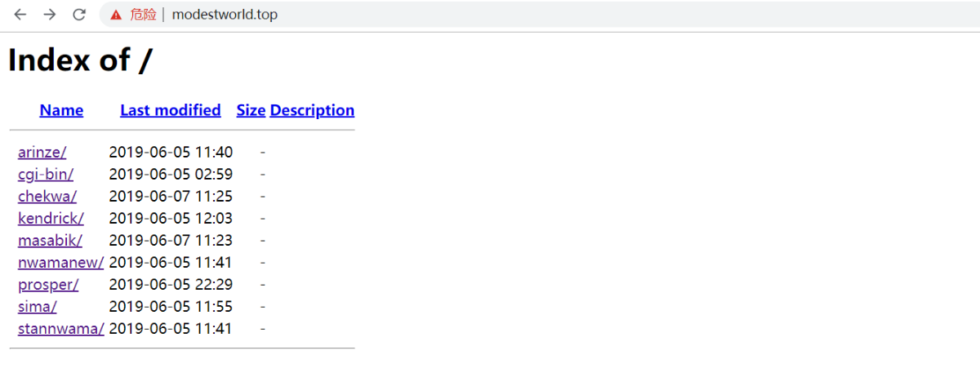Open the cgi-bin/ directory
The height and width of the screenshot is (386, 980).
pos(46,174)
